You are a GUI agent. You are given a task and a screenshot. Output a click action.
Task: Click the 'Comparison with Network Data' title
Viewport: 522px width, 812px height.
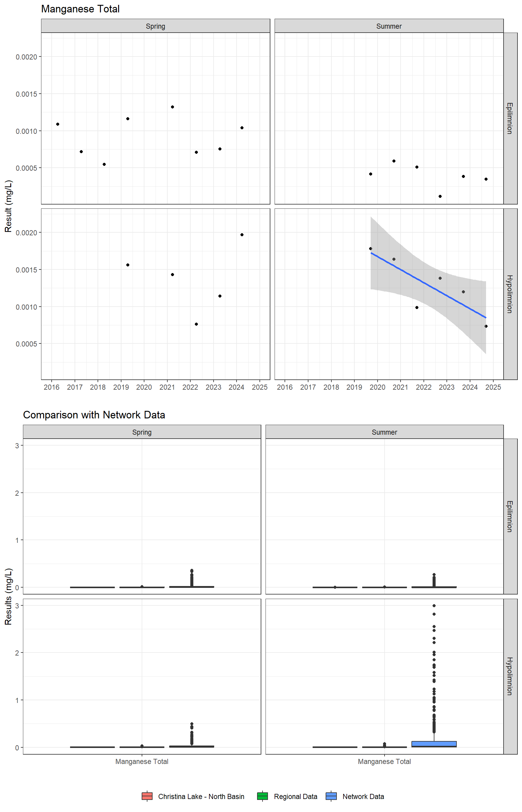[x=94, y=415]
